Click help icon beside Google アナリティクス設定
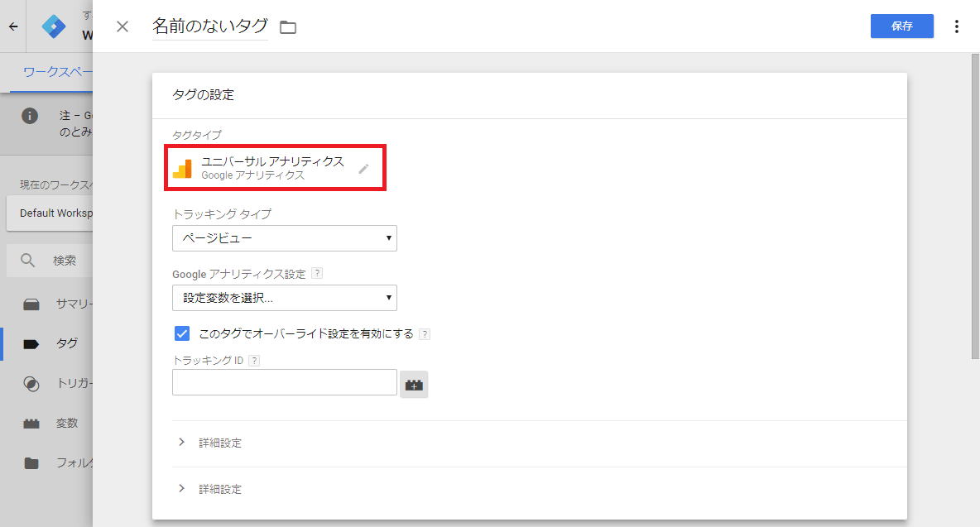The width and height of the screenshot is (980, 527). [317, 273]
